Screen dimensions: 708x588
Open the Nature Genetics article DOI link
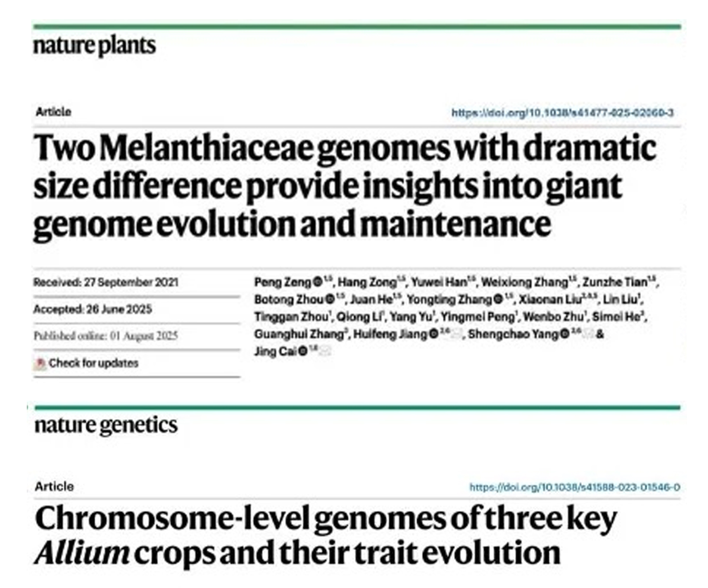point(575,487)
